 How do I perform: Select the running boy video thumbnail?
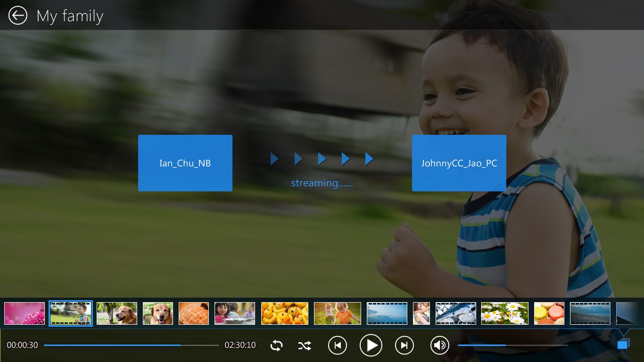pyautogui.click(x=71, y=313)
